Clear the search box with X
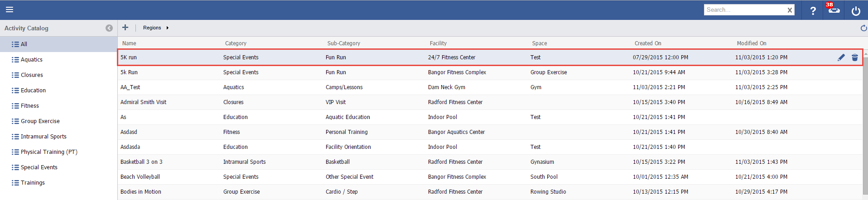 [790, 10]
